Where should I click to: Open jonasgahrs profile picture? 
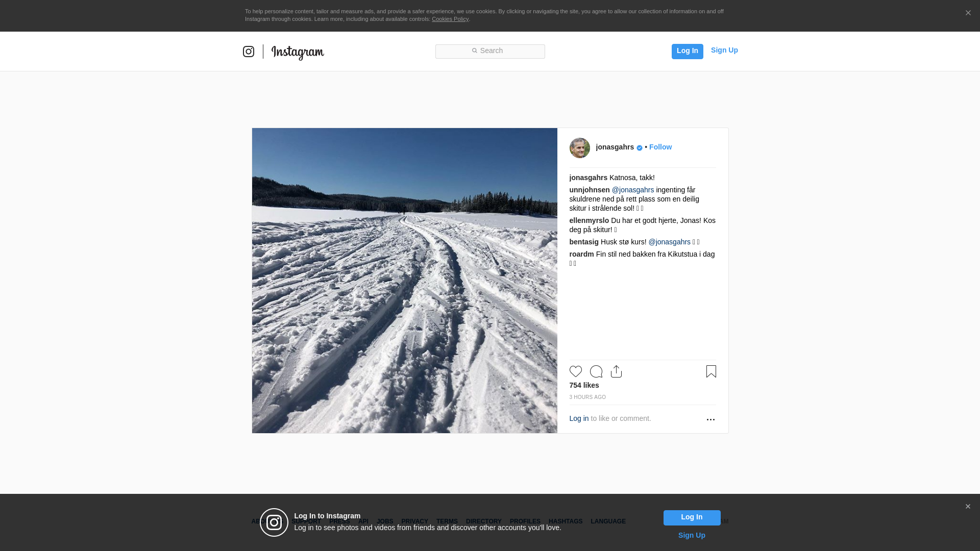tap(579, 148)
